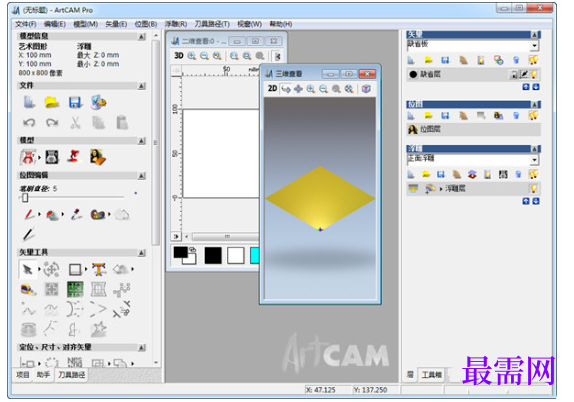Pick the white color swatch in the palette
The image size is (574, 402).
pos(235,256)
